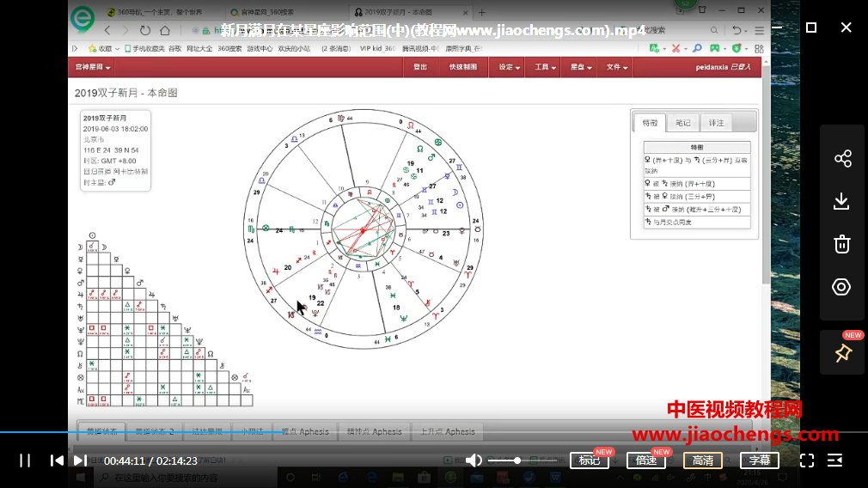Select the 小限法 bottom tab
The height and width of the screenshot is (488, 868).
(x=252, y=431)
